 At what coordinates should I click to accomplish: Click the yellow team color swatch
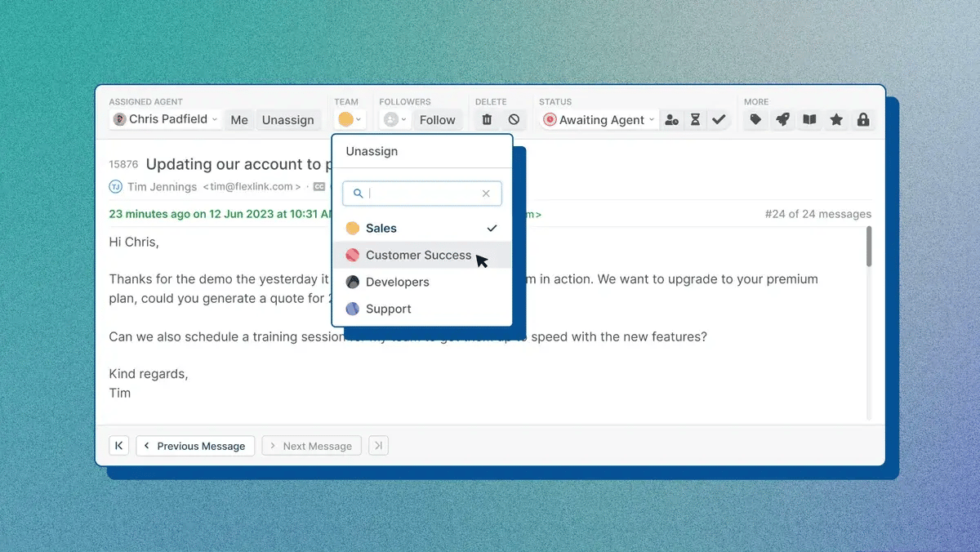pos(345,119)
